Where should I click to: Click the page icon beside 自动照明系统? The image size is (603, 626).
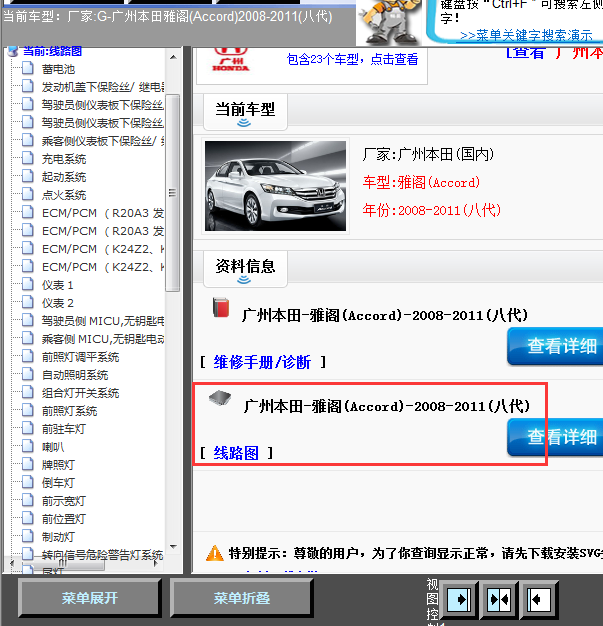(x=28, y=374)
